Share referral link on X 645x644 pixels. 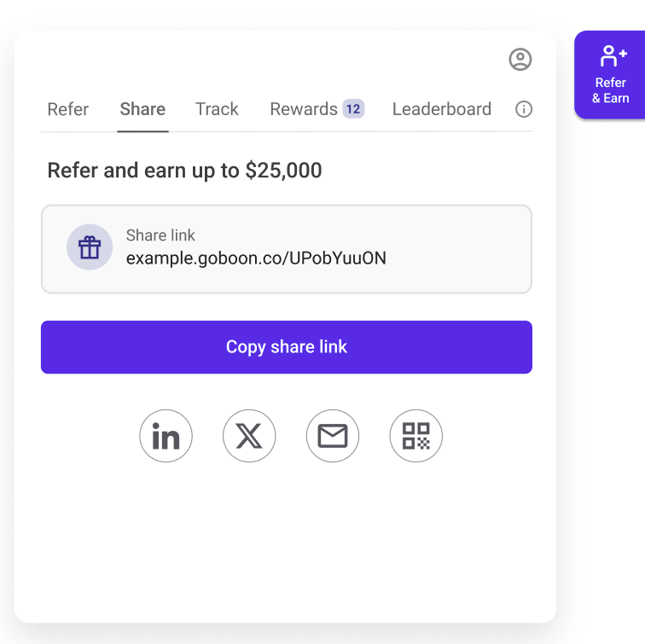(249, 437)
